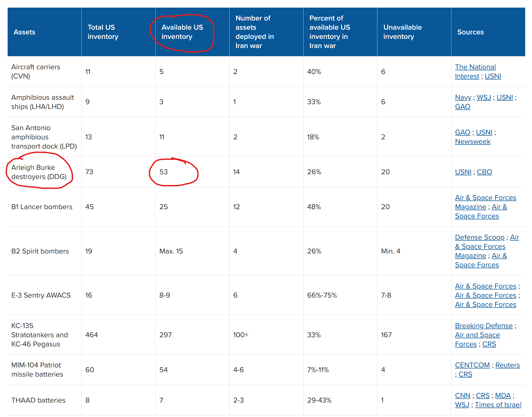Open the Navy source link

(x=463, y=97)
